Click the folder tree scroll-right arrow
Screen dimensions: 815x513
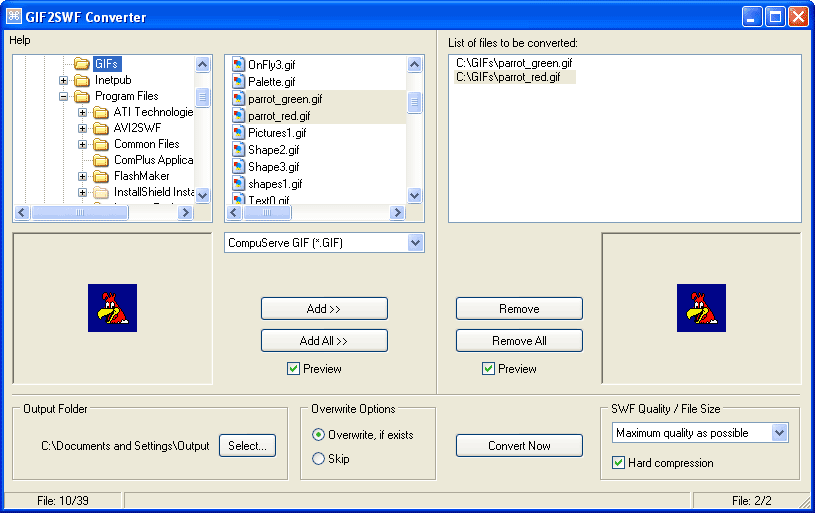click(185, 213)
